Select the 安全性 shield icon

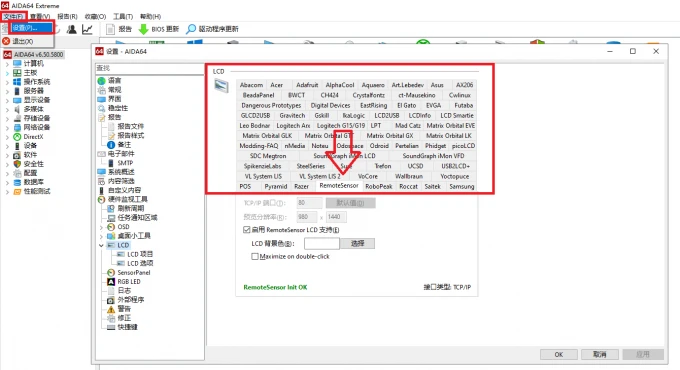[x=17, y=164]
